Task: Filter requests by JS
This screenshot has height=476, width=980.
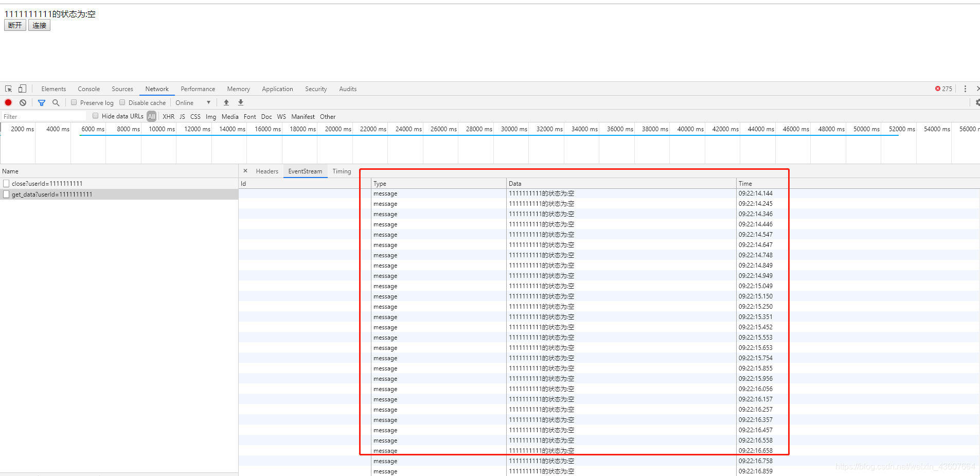Action: coord(182,117)
